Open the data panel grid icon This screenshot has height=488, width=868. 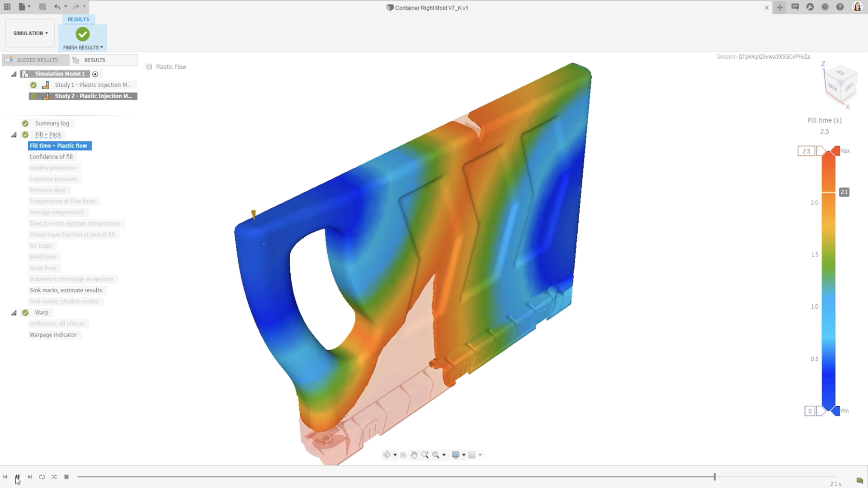coord(7,7)
